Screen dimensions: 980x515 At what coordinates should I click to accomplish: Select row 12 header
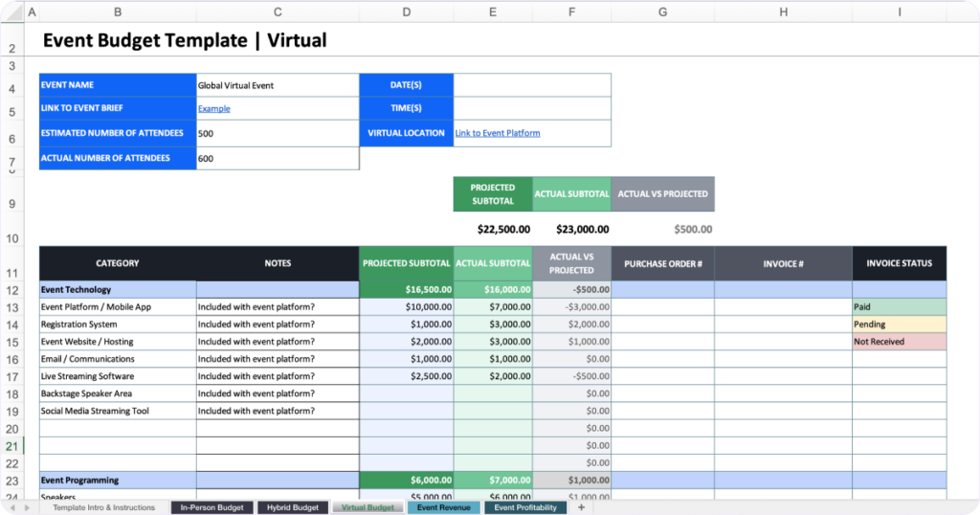(x=12, y=290)
